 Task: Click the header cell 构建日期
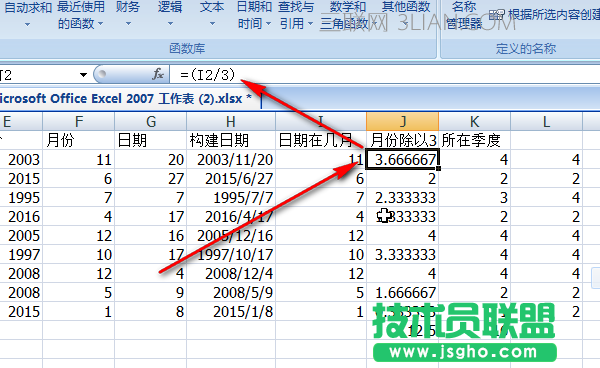pyautogui.click(x=231, y=140)
